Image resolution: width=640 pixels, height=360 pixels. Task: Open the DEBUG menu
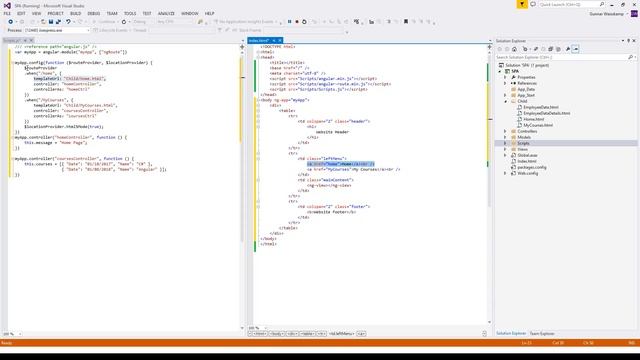coord(93,13)
